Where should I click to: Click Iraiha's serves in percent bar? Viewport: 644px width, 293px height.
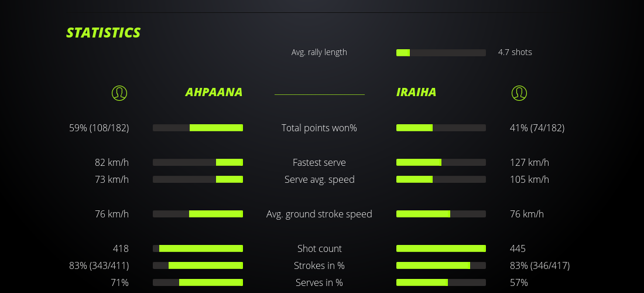point(441,282)
